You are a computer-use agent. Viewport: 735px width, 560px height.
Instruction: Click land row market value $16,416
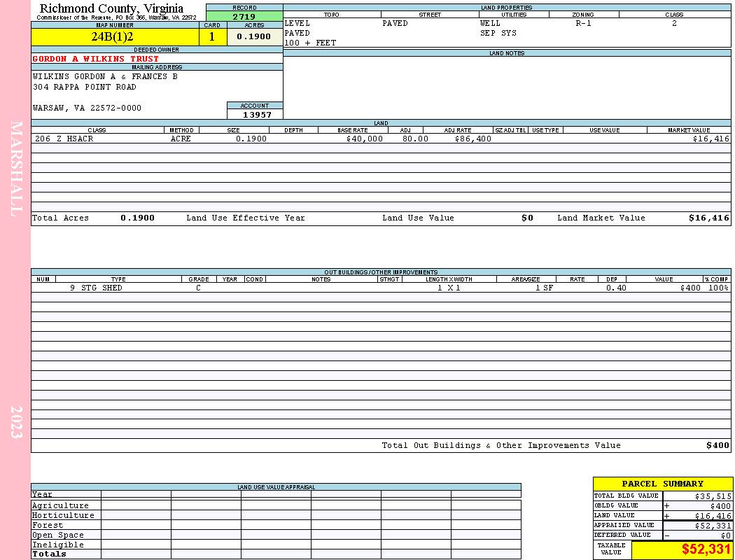(x=710, y=139)
